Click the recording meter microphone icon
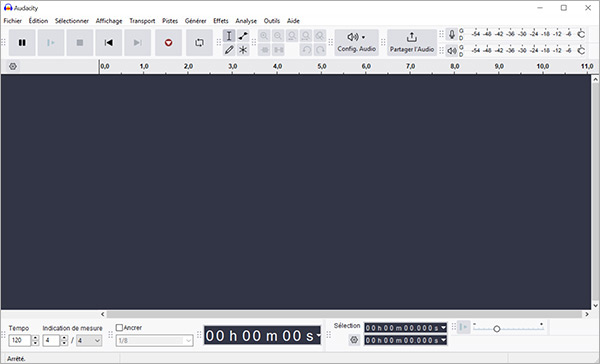600x364 pixels. coord(452,35)
